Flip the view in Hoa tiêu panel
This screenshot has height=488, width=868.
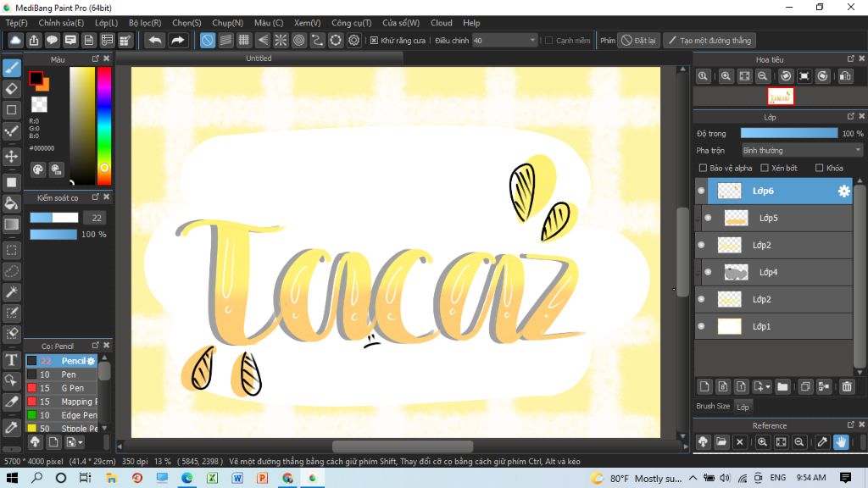click(845, 76)
